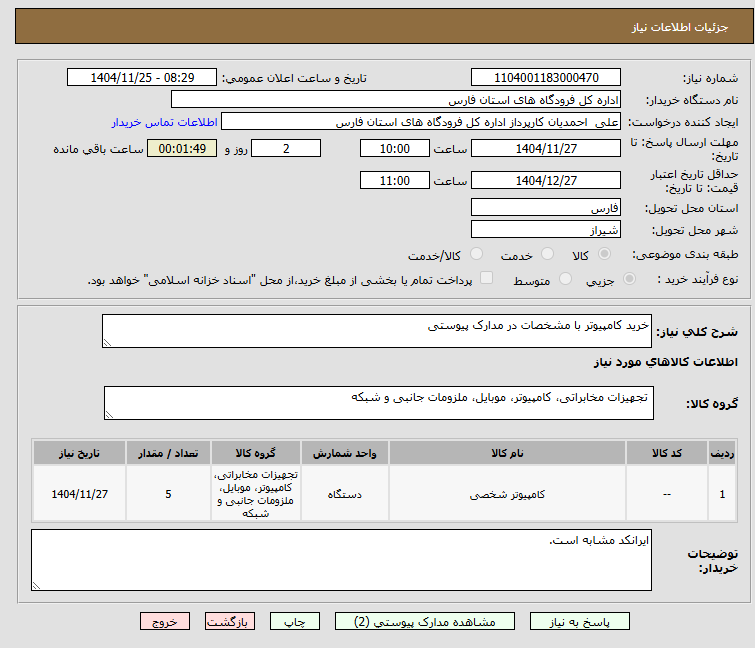Click the طبقه بندی موضوعی label
755x648 pixels.
point(686,254)
